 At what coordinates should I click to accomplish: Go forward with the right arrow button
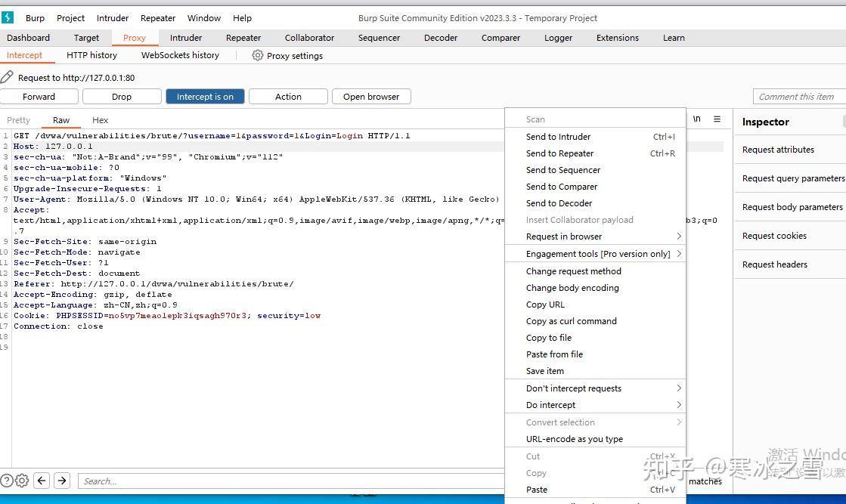[x=62, y=481]
